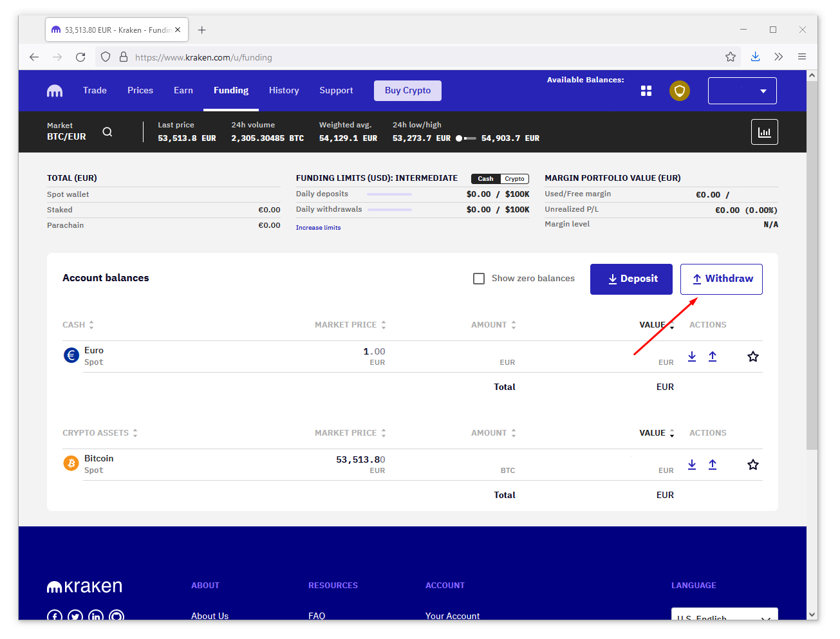Screen dimensions: 840x639
Task: Open the Kraken Twitter icon in the footer
Action: [x=75, y=615]
